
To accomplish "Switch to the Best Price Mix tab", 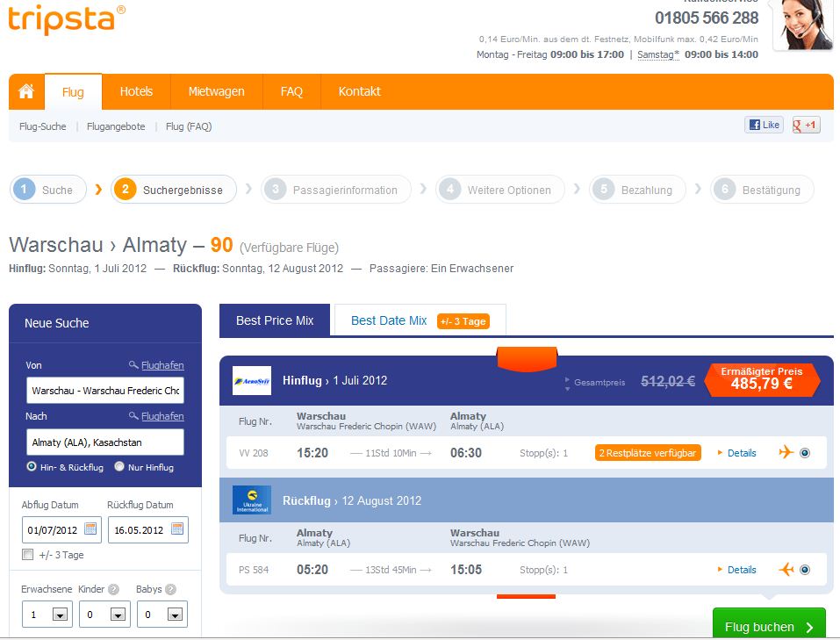I will click(275, 320).
